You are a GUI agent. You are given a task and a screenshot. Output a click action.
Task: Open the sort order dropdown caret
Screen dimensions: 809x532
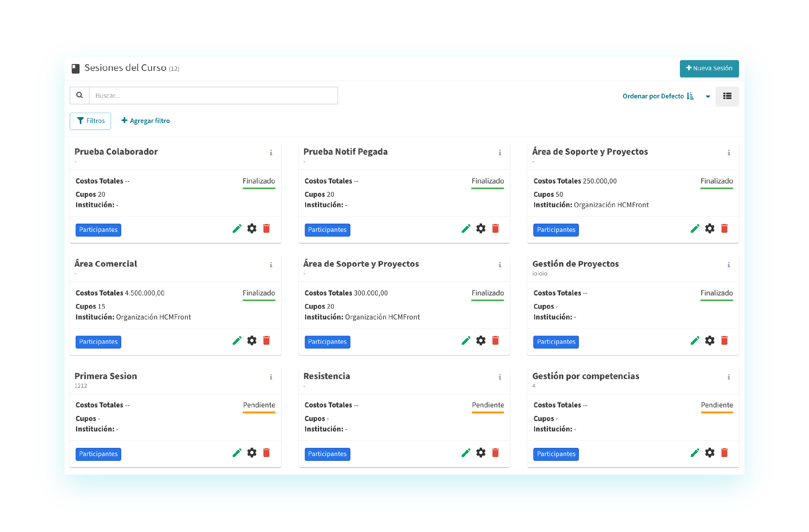(x=708, y=96)
